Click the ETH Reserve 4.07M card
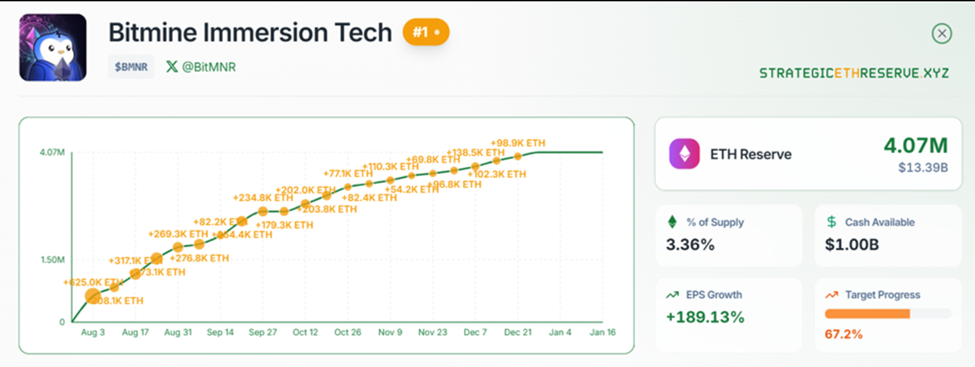The width and height of the screenshot is (975, 367). coord(808,154)
